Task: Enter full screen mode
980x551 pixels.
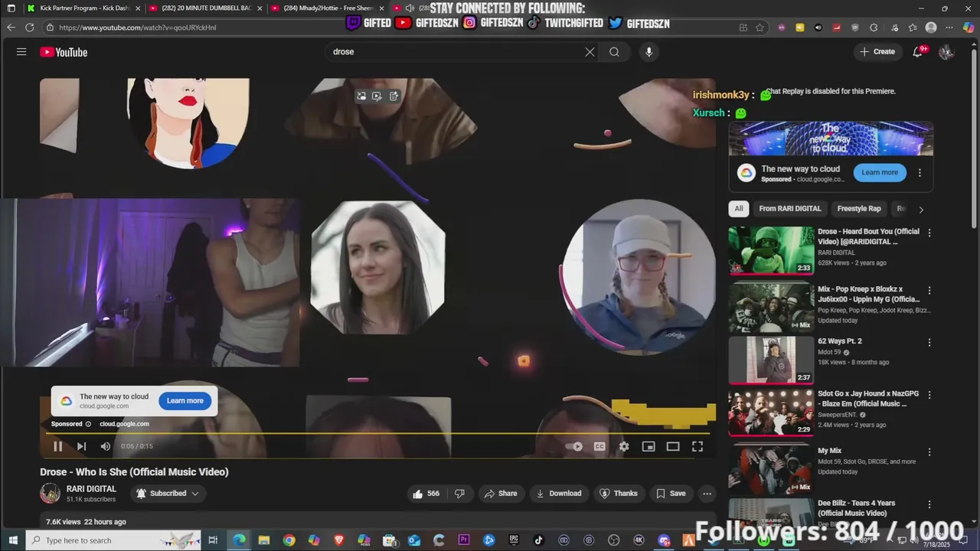Action: tap(697, 447)
